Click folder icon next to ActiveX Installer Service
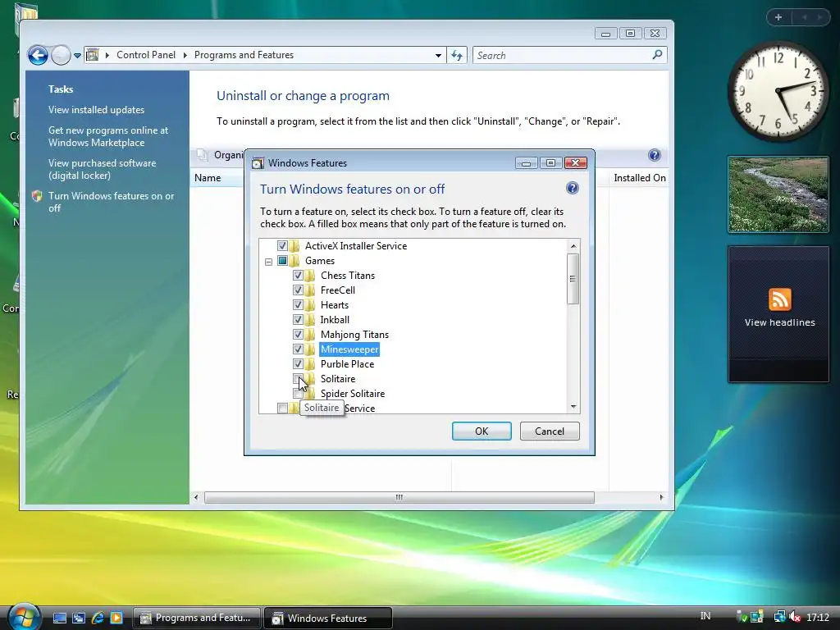 294,246
